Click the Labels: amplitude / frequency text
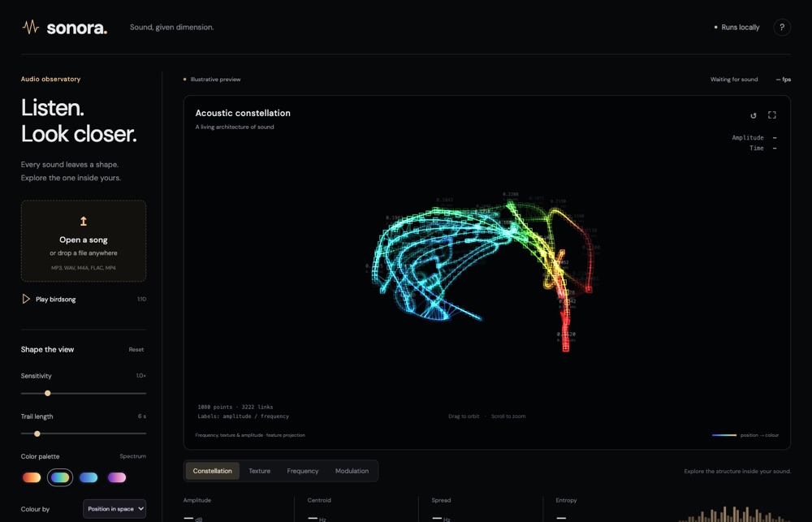812x522 pixels. pos(243,416)
